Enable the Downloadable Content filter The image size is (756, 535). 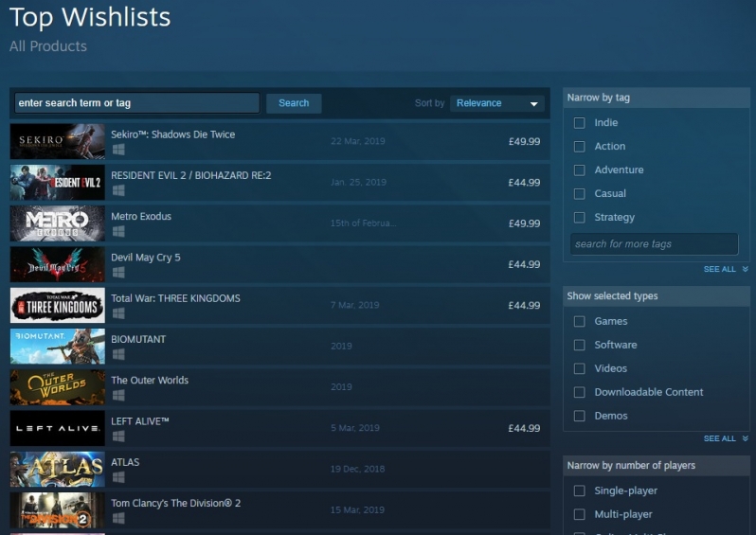pyautogui.click(x=580, y=392)
